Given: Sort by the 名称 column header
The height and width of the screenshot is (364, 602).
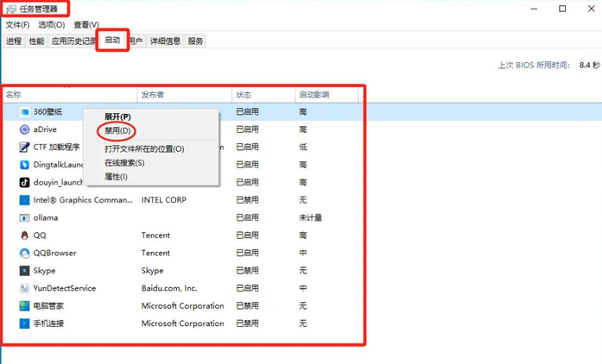Looking at the screenshot, I should [70, 95].
